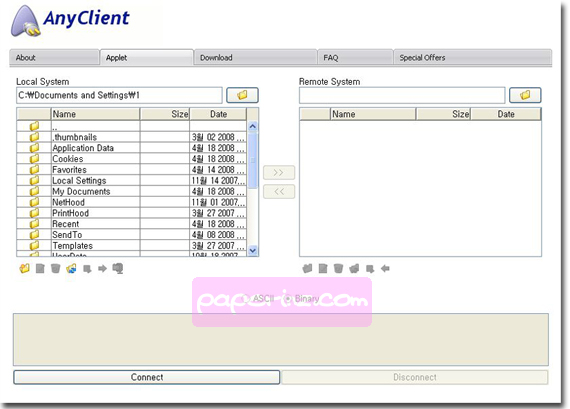Select the .thumbnails folder
The height and width of the screenshot is (409, 570).
pos(75,137)
